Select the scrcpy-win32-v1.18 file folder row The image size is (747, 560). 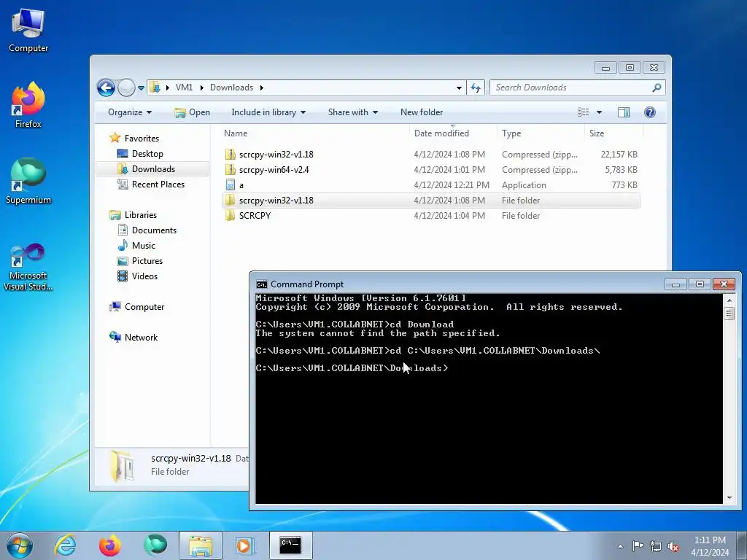click(x=430, y=201)
